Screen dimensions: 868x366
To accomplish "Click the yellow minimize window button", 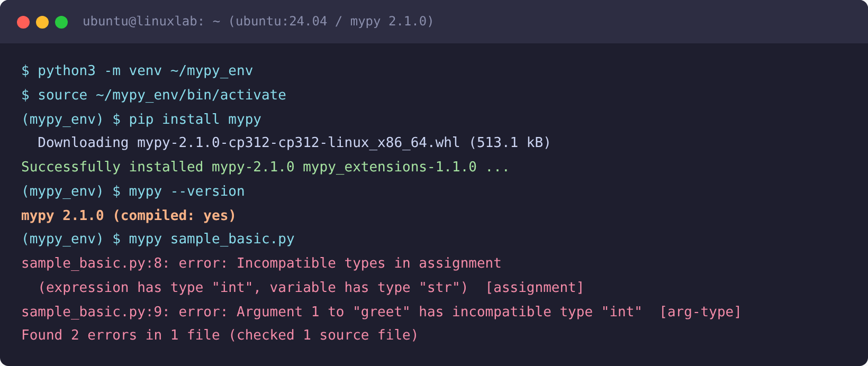I will pos(42,22).
